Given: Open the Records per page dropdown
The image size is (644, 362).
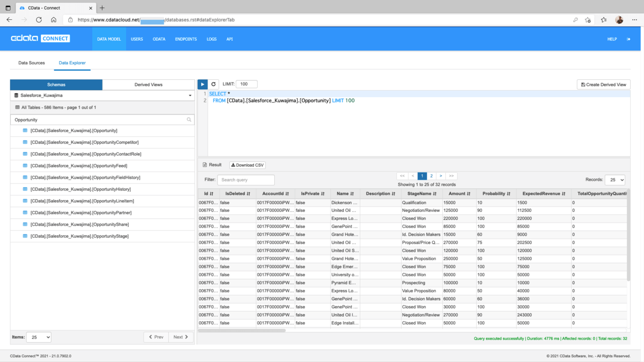Looking at the screenshot, I should pyautogui.click(x=614, y=180).
